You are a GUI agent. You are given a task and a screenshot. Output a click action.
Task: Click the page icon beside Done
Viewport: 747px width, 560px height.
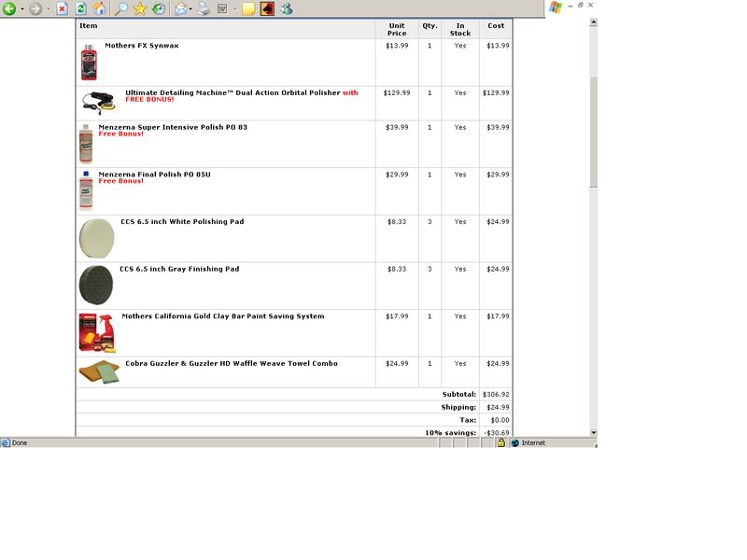6,442
